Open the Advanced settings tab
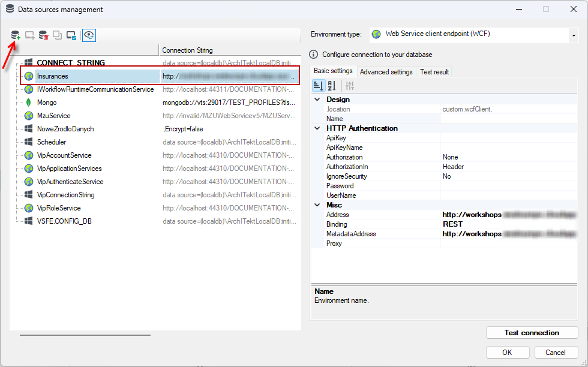The image size is (588, 367). coord(386,71)
